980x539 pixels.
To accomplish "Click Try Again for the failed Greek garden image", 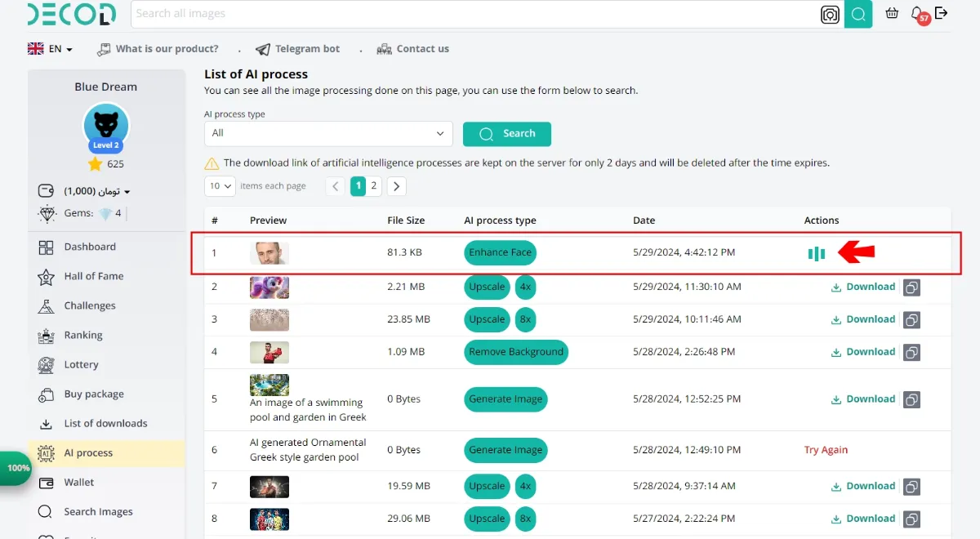I will [x=826, y=449].
